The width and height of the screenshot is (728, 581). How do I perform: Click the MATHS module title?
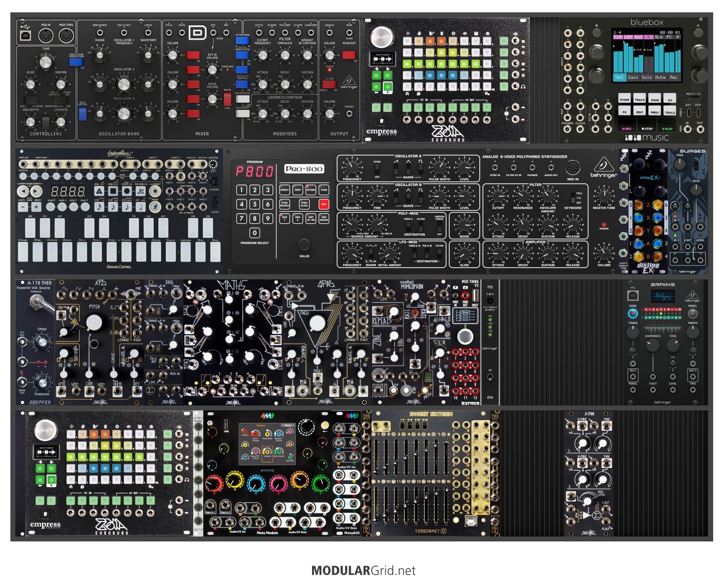point(232,286)
